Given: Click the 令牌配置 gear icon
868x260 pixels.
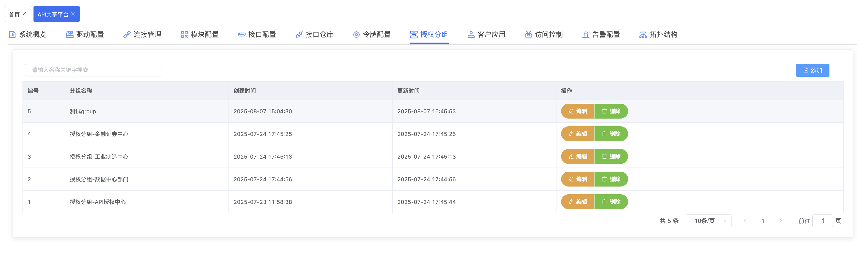Looking at the screenshot, I should [x=356, y=35].
